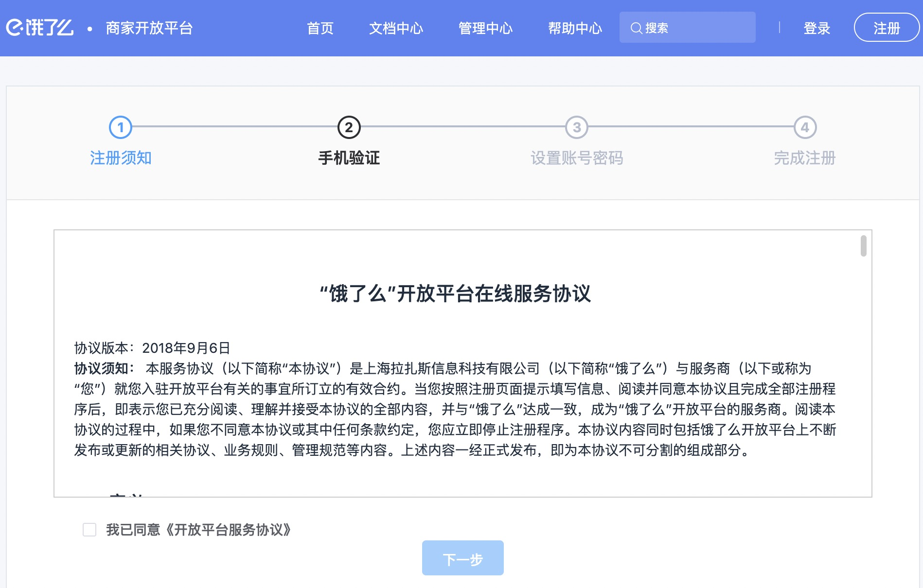Click the 下一步 button
The image size is (923, 588).
point(462,558)
